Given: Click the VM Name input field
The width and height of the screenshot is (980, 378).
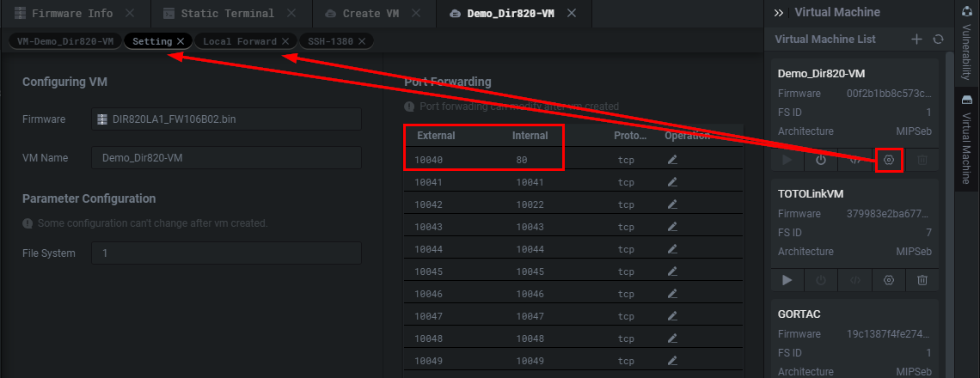Looking at the screenshot, I should pos(226,157).
